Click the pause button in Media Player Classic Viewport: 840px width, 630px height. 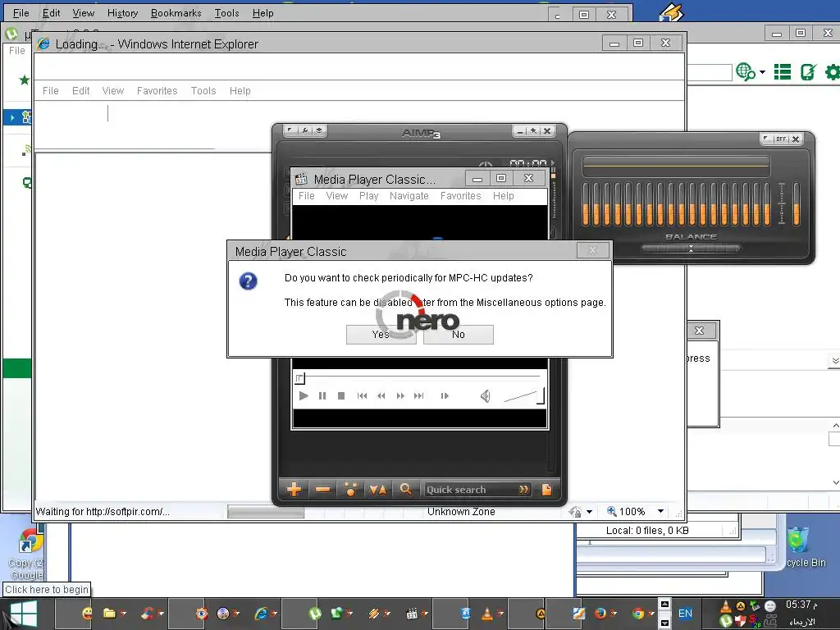[322, 396]
